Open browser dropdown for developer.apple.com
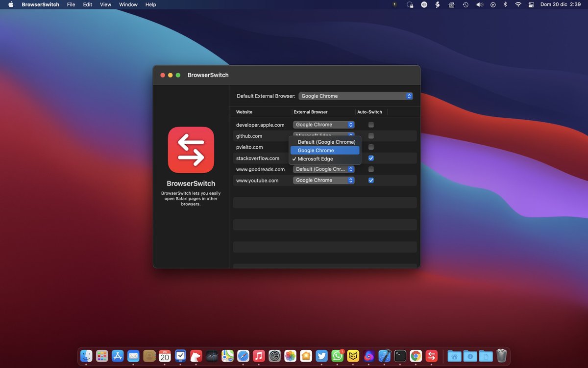 click(323, 125)
